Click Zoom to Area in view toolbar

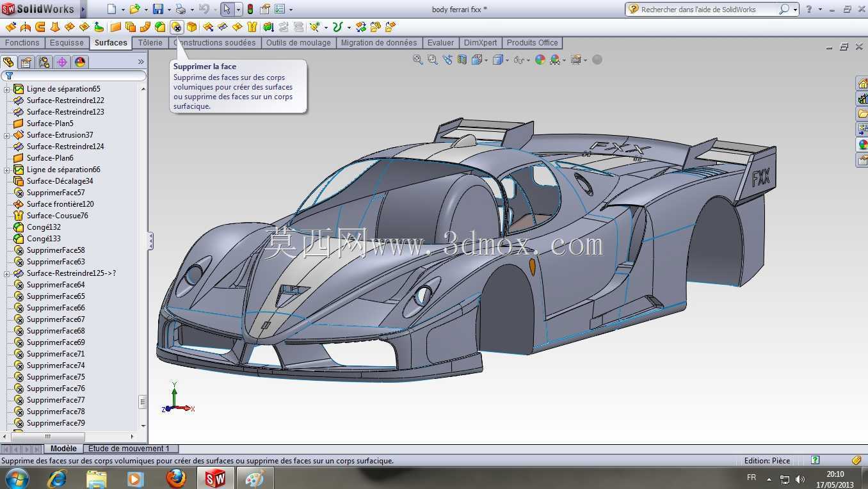(433, 60)
